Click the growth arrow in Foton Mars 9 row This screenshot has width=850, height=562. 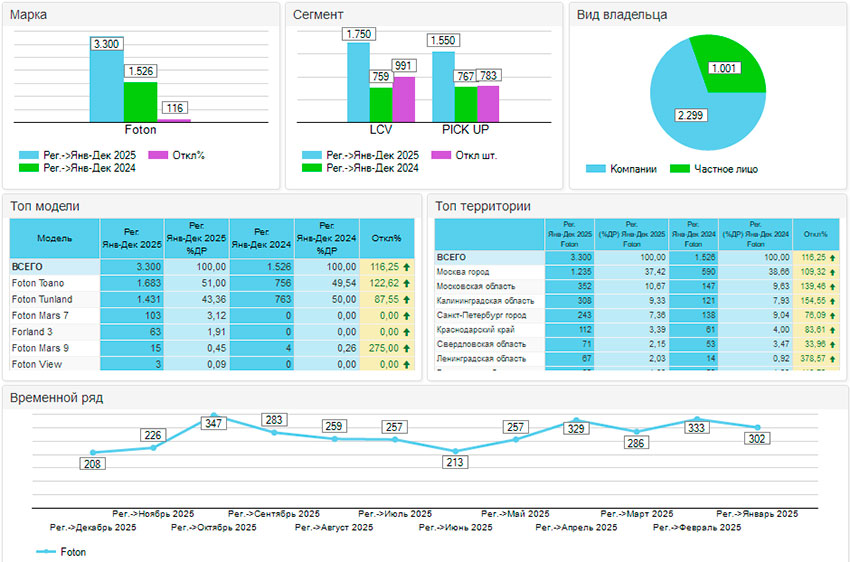click(408, 348)
